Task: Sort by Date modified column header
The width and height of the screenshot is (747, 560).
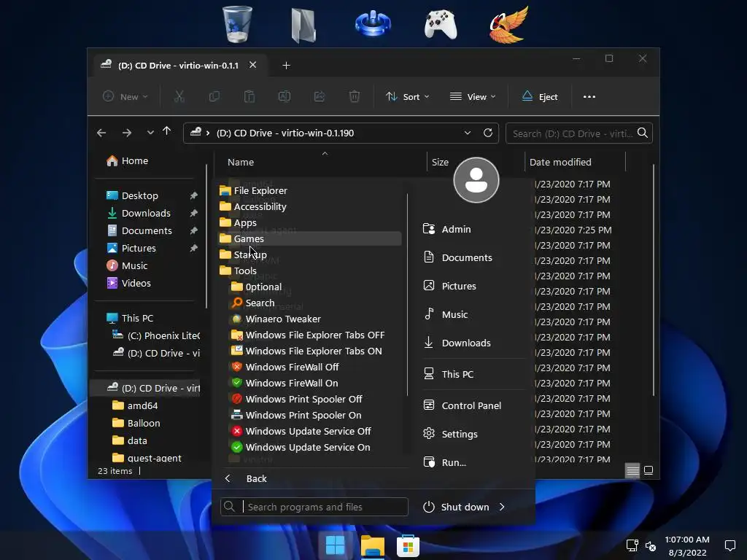Action: tap(560, 163)
